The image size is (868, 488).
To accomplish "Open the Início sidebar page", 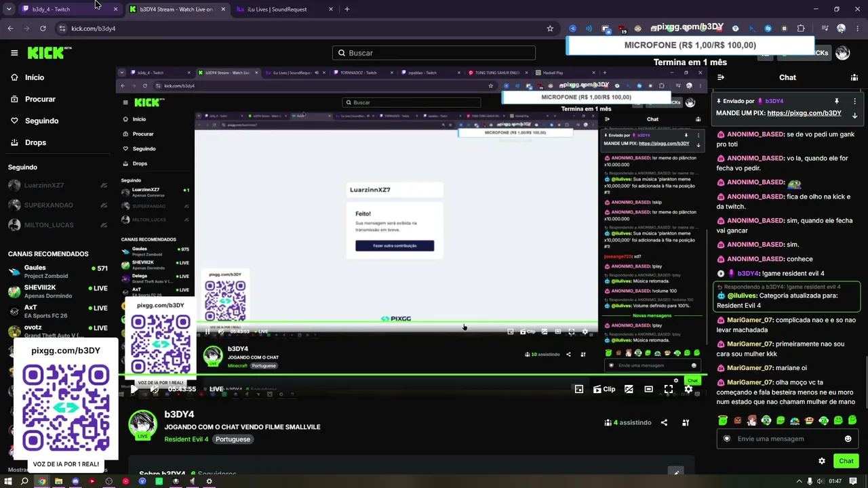I will (x=34, y=77).
